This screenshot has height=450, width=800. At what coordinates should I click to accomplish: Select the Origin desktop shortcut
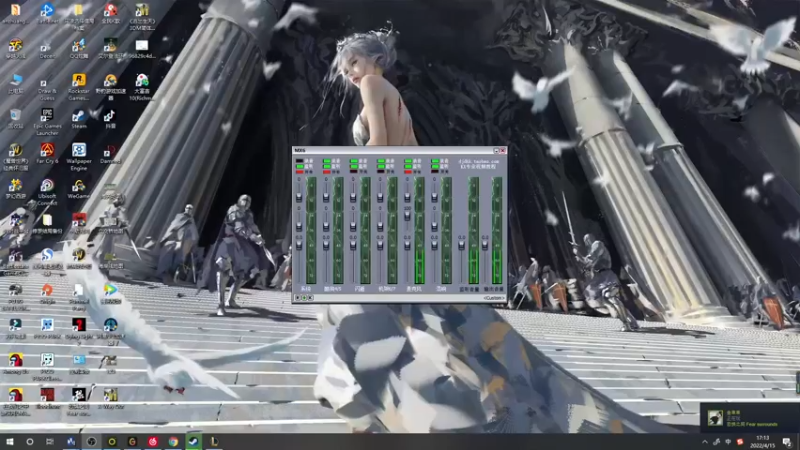[47, 294]
